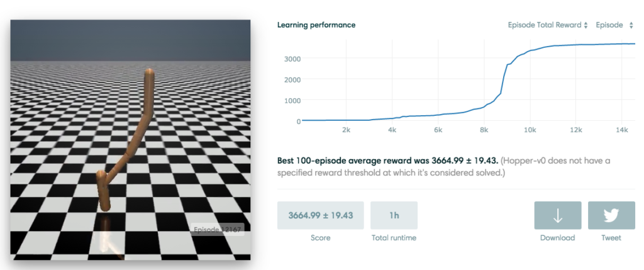Click the 3664.99 ± 19.43 score box
Screen dimensions: 644x270
(x=320, y=215)
